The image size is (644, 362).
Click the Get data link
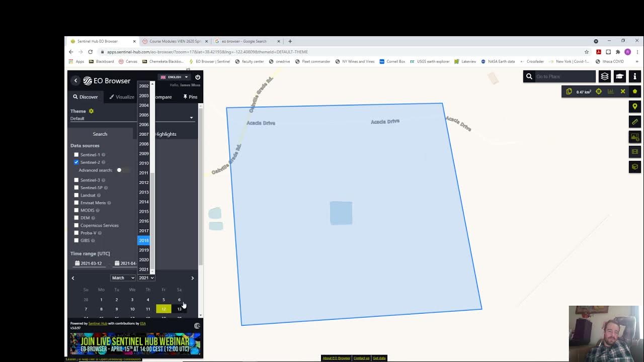[379, 358]
